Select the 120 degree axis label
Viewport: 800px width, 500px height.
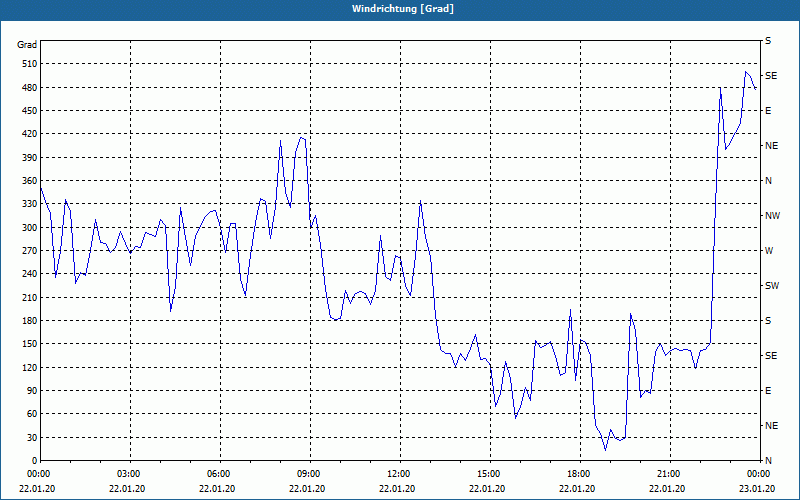pyautogui.click(x=31, y=367)
